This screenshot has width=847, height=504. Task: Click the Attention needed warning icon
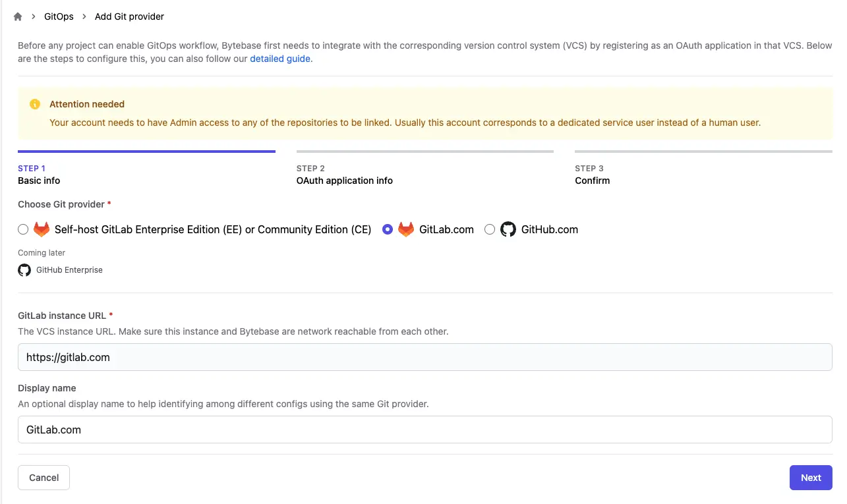click(x=35, y=104)
